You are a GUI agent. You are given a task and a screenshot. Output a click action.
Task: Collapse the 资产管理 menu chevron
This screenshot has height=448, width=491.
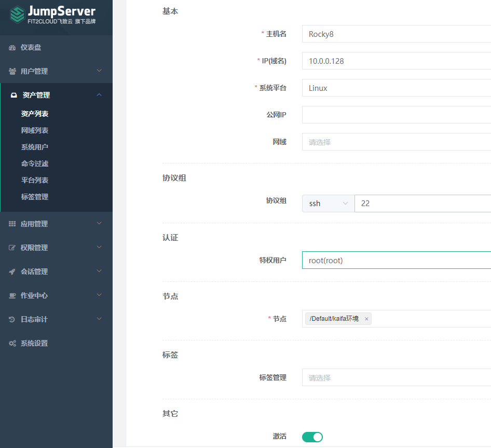point(99,94)
